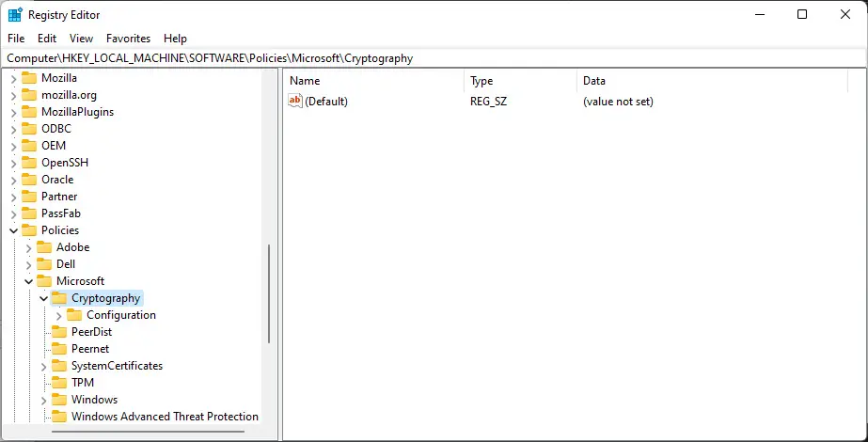Select the Peernet folder icon
Viewport: 868px width, 442px height.
click(x=58, y=348)
